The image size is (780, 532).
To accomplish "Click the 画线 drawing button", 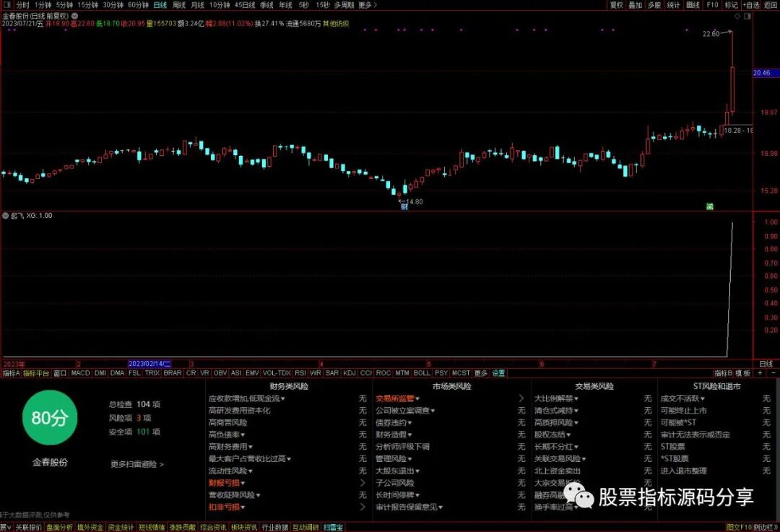I will point(693,5).
